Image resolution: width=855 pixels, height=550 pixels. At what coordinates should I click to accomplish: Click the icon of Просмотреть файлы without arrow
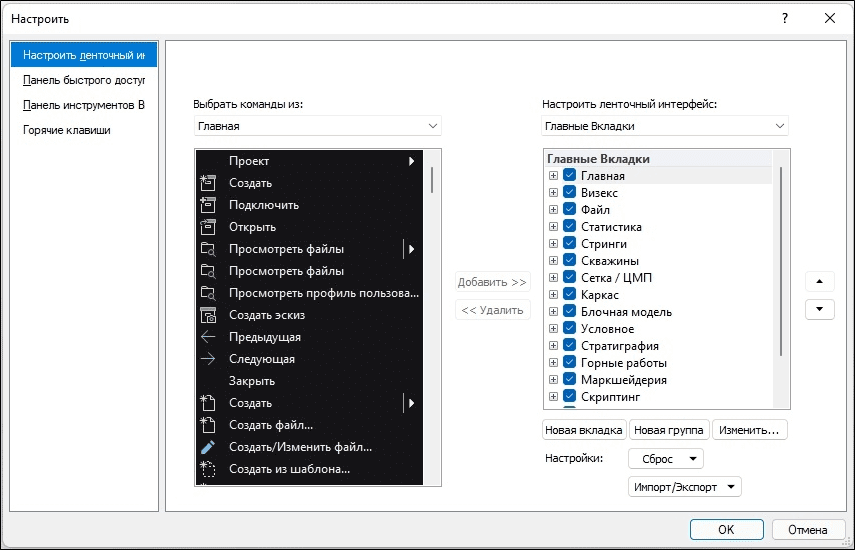tap(208, 271)
